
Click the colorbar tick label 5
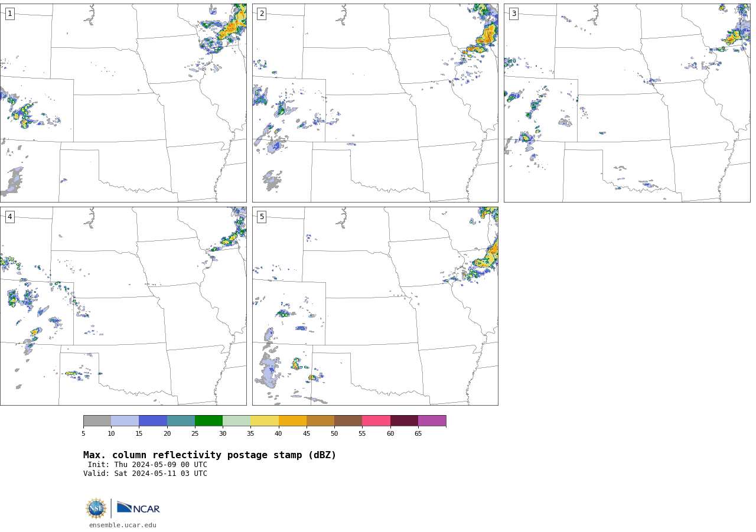[x=83, y=434]
